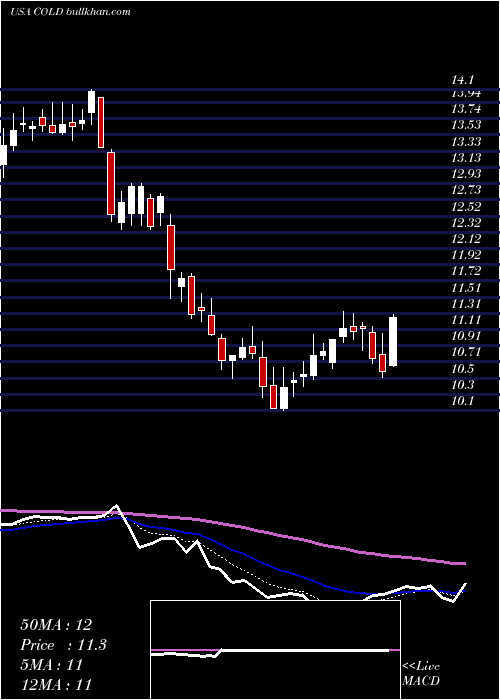Click the 10.5 price axis label
The height and width of the screenshot is (700, 500).
click(x=462, y=368)
